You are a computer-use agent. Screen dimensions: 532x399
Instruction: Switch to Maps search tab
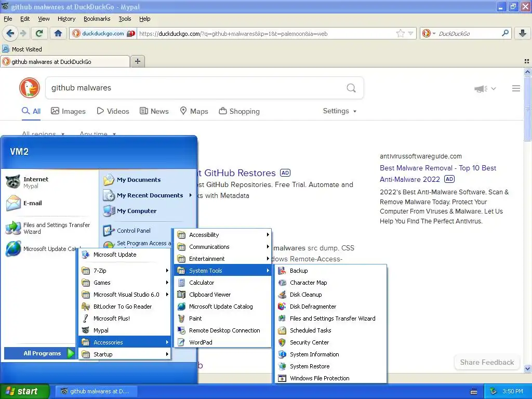tap(194, 111)
